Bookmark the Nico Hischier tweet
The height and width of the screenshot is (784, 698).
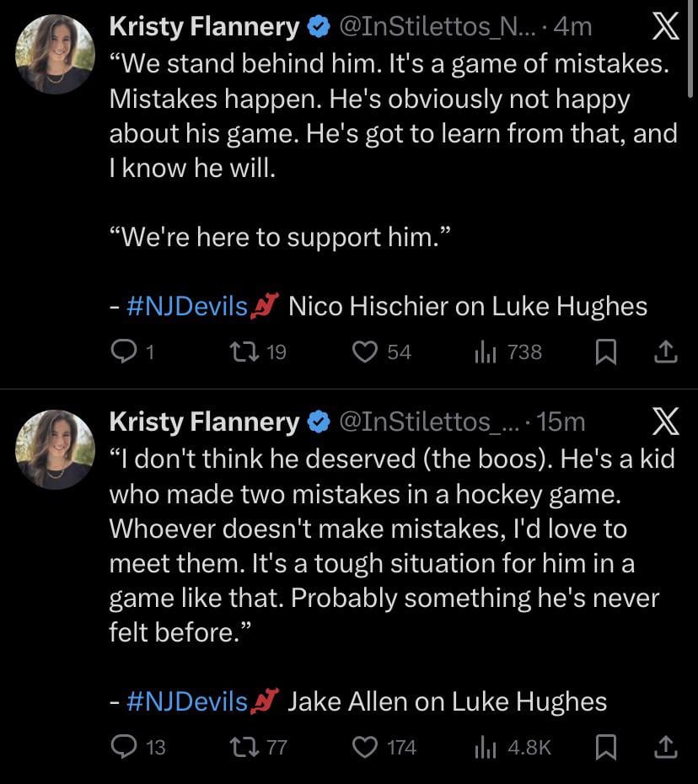[x=605, y=352]
